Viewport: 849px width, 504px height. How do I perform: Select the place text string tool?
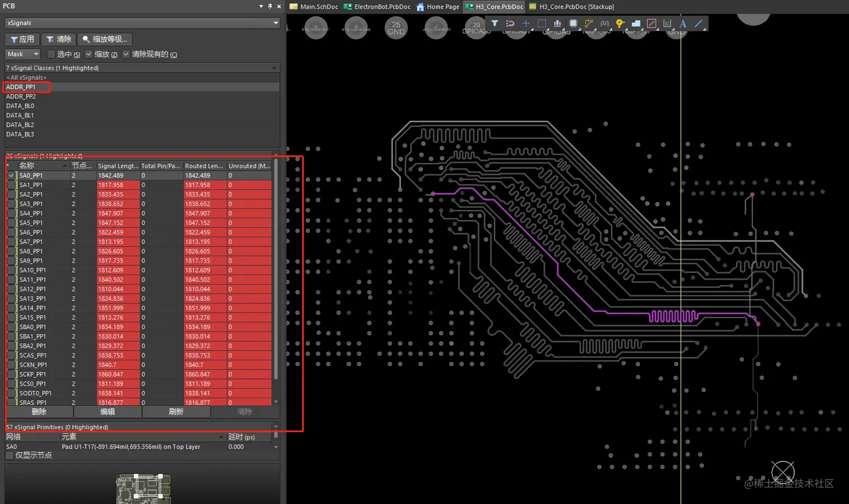pyautogui.click(x=683, y=24)
